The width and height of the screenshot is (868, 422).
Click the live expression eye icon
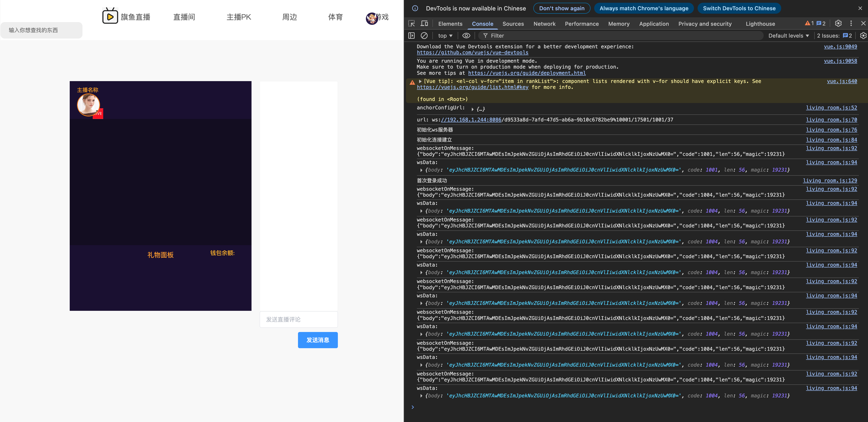point(466,36)
